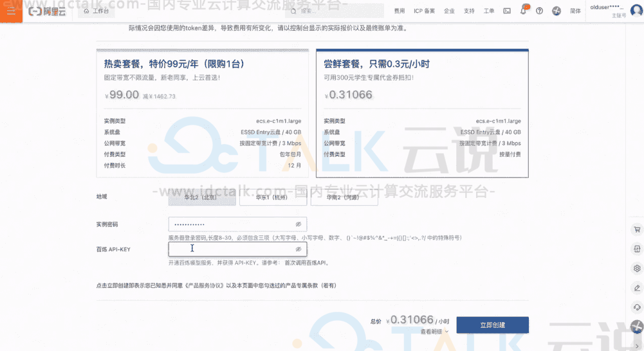Image resolution: width=644 pixels, height=351 pixels.
Task: Launch the Cloud Shell terminal icon
Action: click(x=507, y=11)
